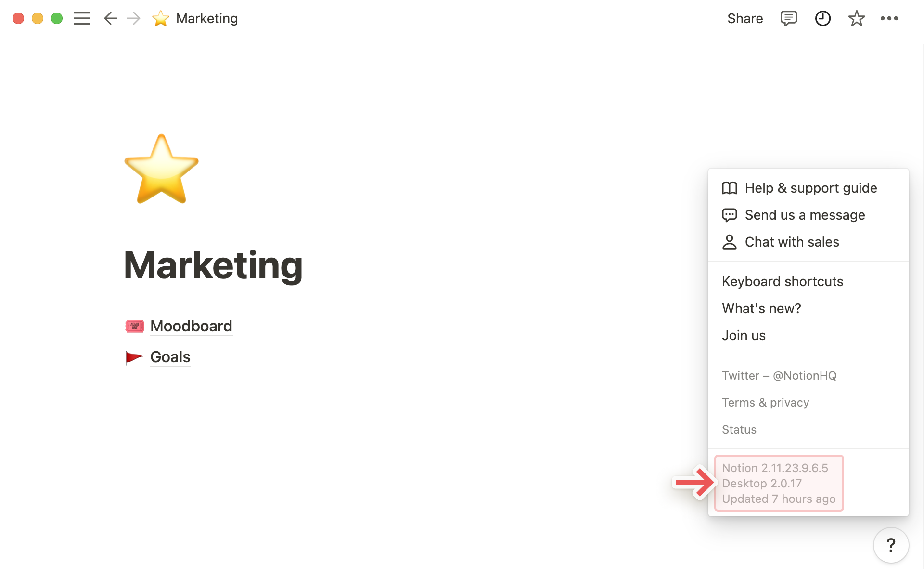Open the more options ellipsis menu
Image resolution: width=924 pixels, height=578 pixels.
pos(890,18)
